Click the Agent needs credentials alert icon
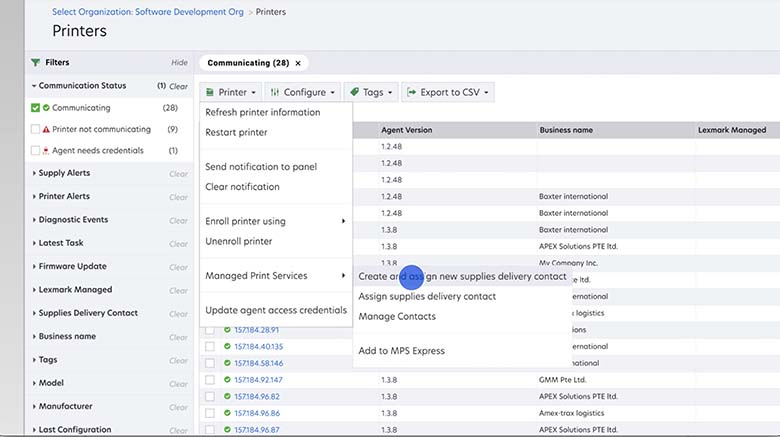 46,151
